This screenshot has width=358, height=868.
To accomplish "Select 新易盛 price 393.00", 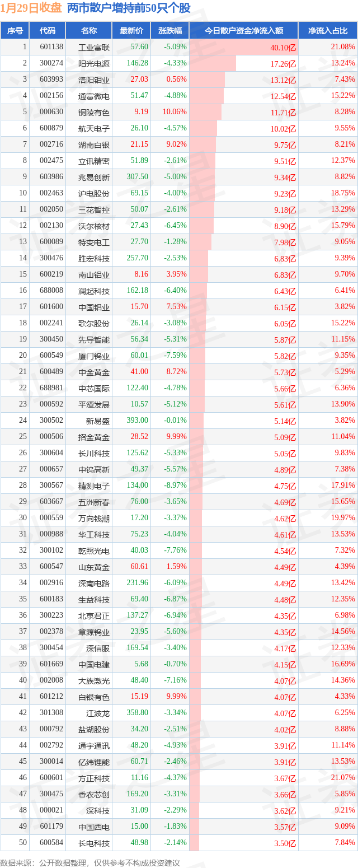I will click(138, 421).
